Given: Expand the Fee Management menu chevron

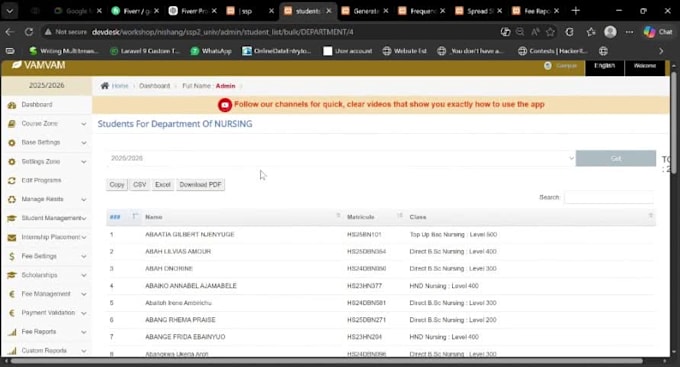Looking at the screenshot, I should click(84, 294).
